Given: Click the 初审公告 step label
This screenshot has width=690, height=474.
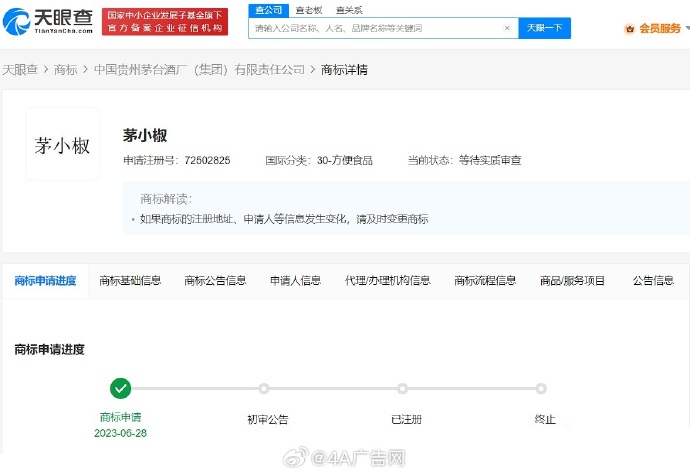Looking at the screenshot, I should 268,419.
